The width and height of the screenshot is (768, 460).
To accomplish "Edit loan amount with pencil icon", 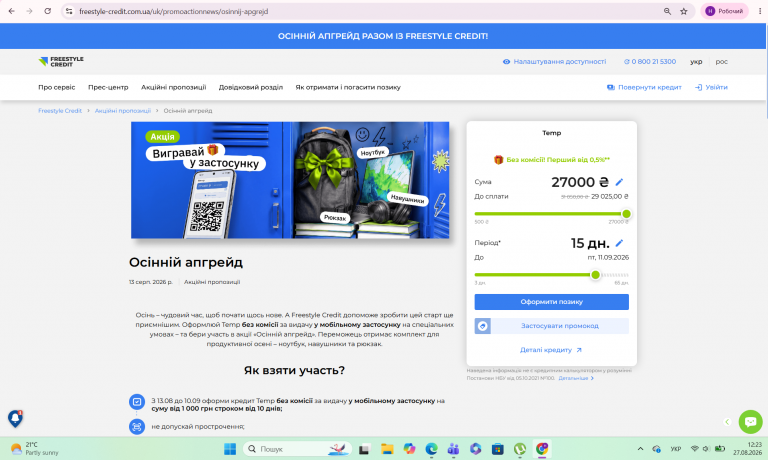I will pos(619,182).
